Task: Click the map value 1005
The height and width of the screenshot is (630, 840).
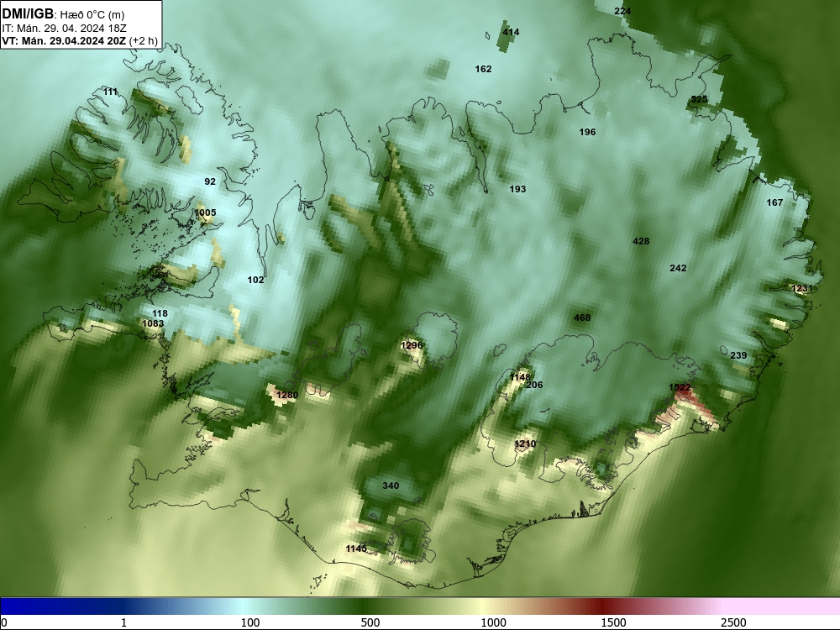Action: [205, 213]
